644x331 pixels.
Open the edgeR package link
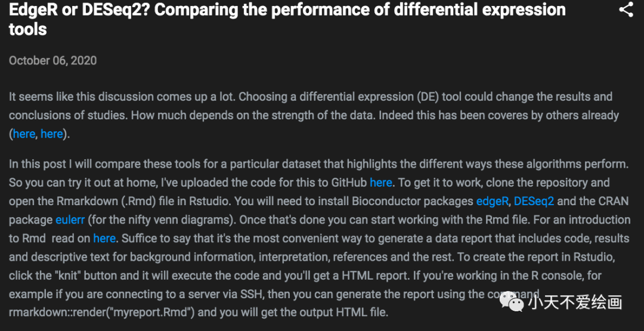(x=492, y=201)
